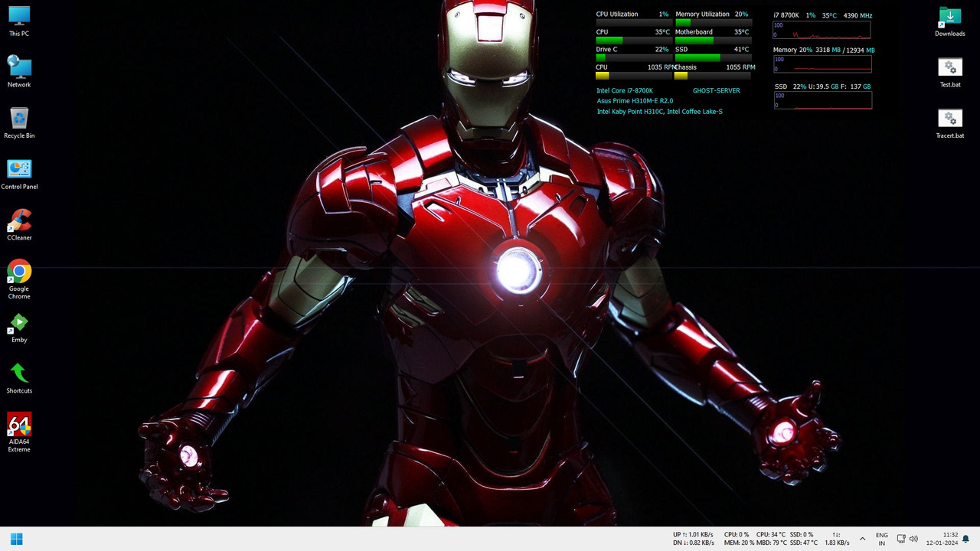Select the Recycle Bin icon

[x=19, y=123]
